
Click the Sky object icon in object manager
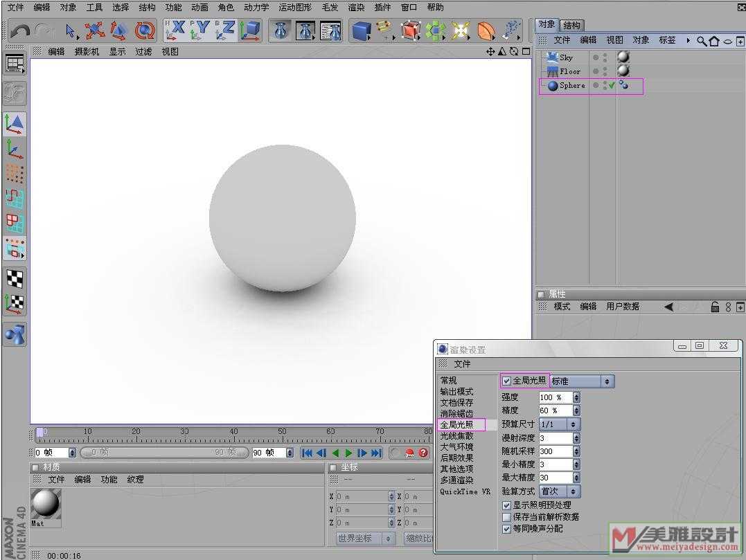point(552,57)
